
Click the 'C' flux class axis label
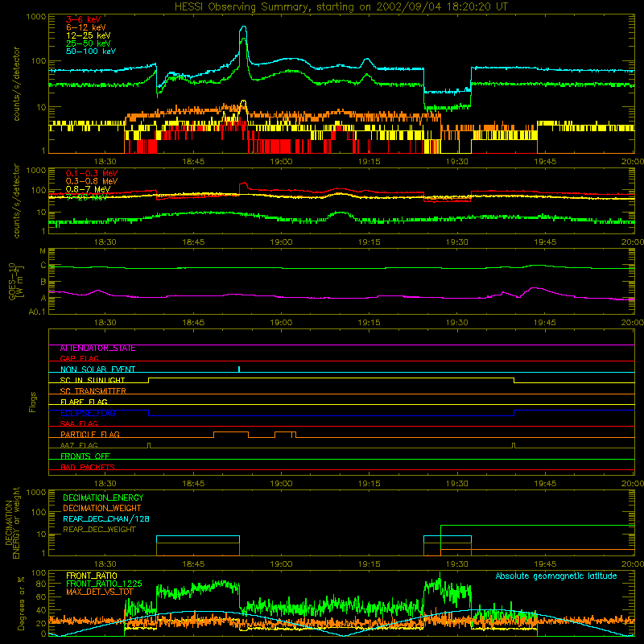click(x=43, y=266)
